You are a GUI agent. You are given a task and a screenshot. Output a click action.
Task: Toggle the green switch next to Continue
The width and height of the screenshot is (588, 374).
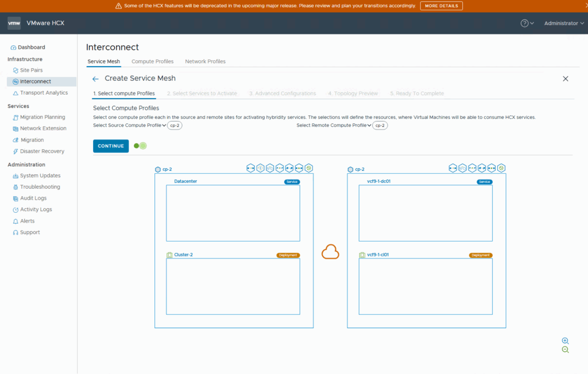[x=140, y=146]
